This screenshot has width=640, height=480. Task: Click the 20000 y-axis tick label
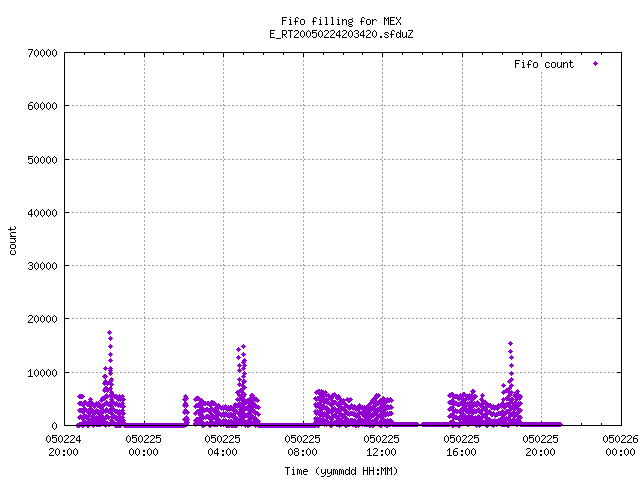[42, 319]
